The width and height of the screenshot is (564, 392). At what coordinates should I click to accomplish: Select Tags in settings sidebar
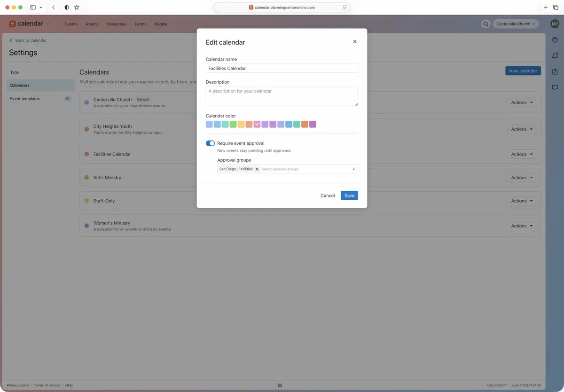pos(40,72)
